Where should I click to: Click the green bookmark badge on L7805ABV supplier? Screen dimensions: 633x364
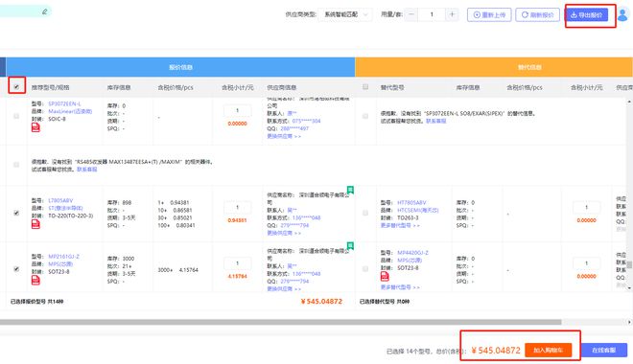pos(350,190)
